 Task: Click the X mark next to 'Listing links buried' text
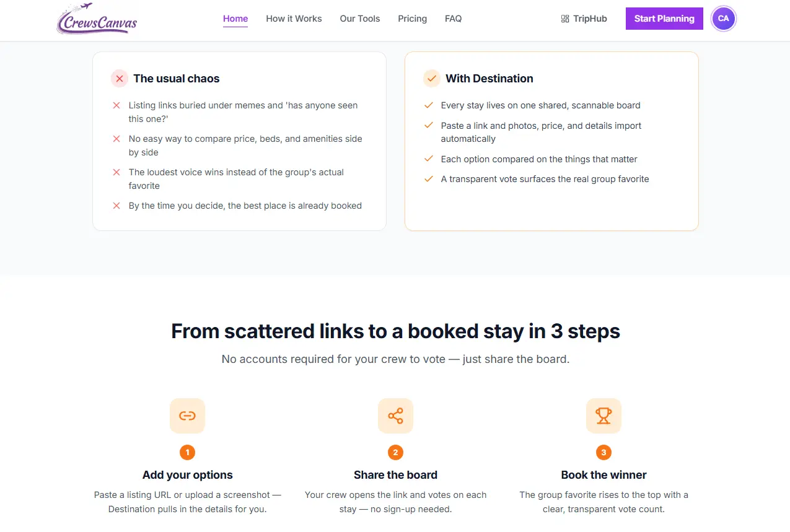click(x=116, y=105)
